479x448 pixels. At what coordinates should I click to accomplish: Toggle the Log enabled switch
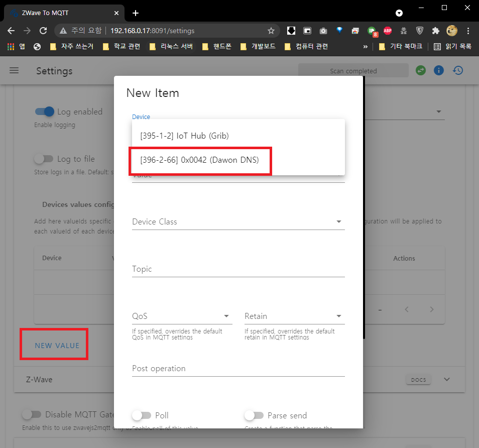click(x=45, y=111)
